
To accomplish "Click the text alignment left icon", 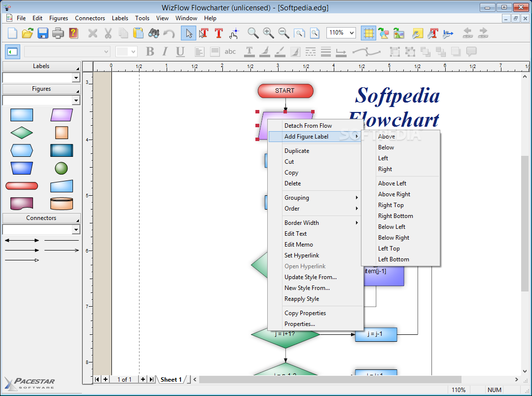I will [199, 52].
